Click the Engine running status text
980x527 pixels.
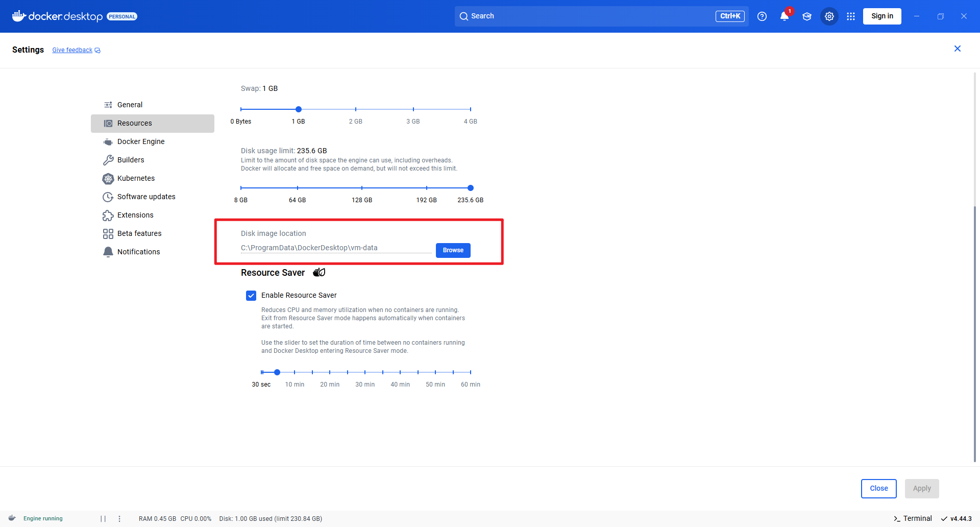pos(43,518)
